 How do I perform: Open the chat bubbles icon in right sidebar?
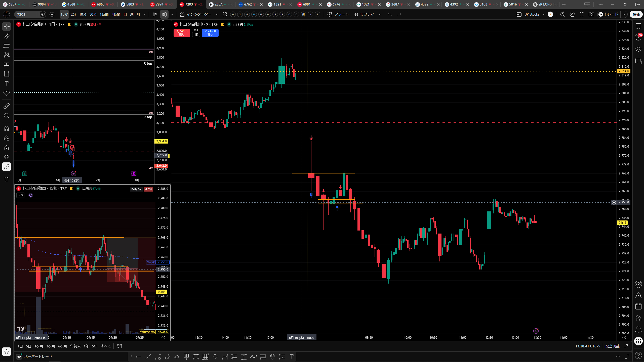(x=638, y=61)
